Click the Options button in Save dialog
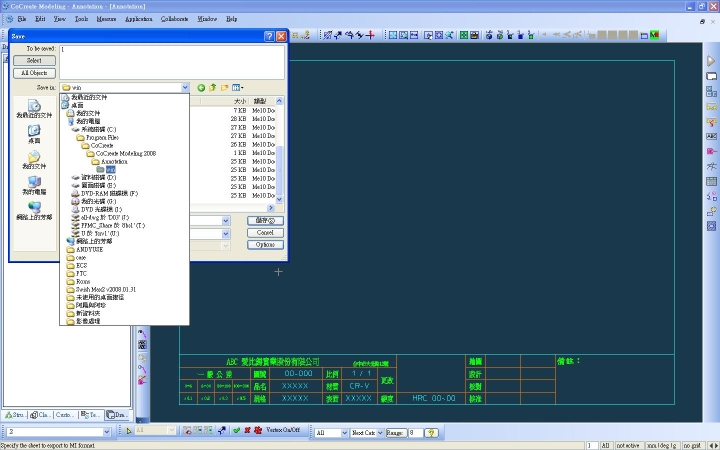The image size is (720, 450). [265, 245]
